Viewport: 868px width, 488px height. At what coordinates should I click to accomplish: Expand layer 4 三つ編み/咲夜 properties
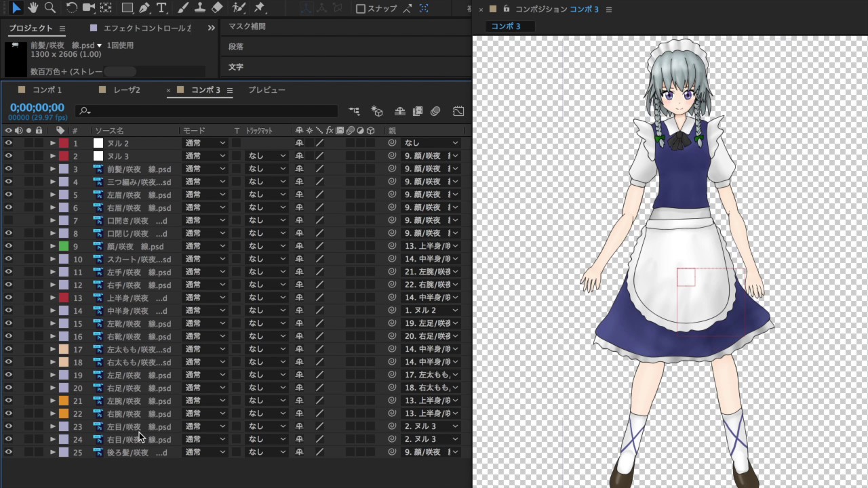(52, 182)
